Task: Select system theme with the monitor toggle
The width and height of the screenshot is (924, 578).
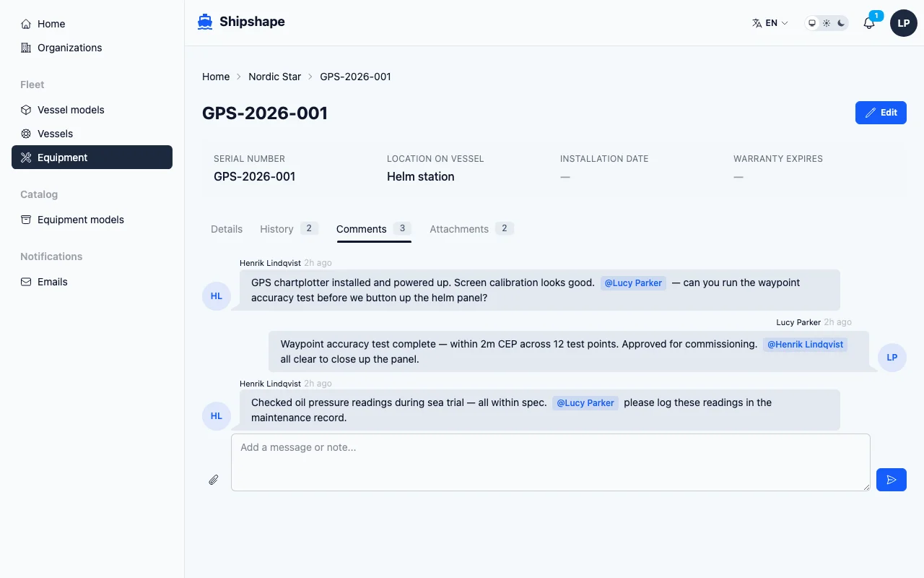Action: [812, 22]
